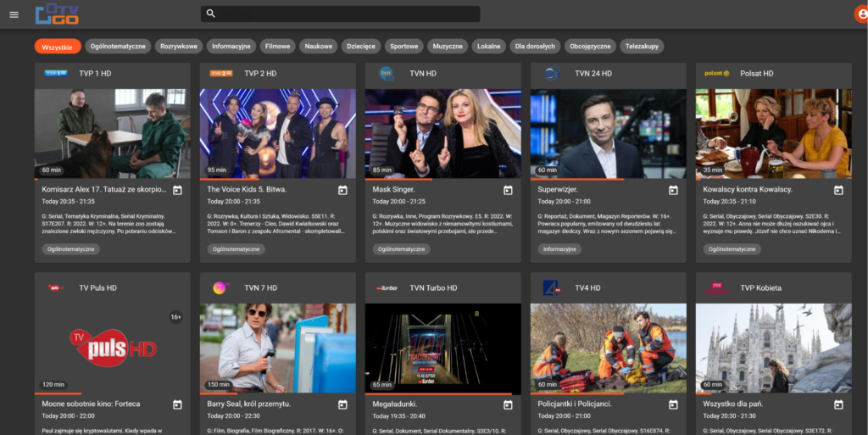Open the hamburger menu

tap(14, 14)
